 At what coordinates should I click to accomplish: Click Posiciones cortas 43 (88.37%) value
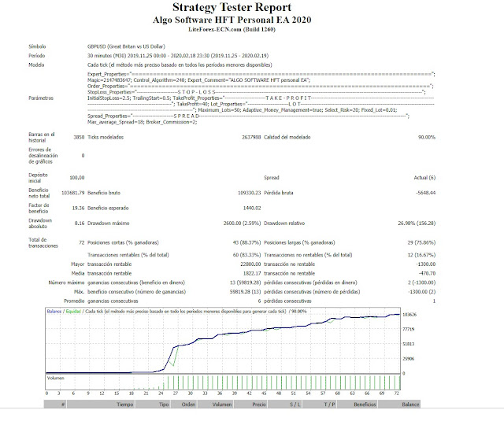point(246,242)
